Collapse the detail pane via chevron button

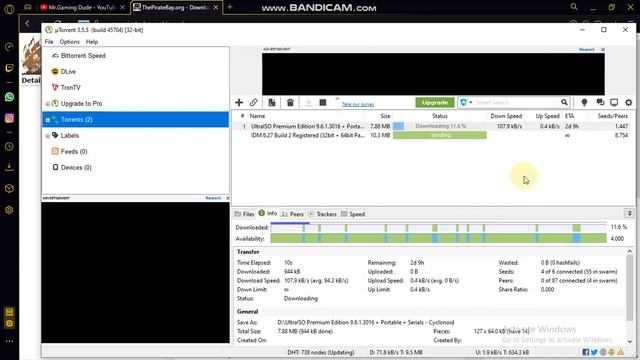click(629, 213)
